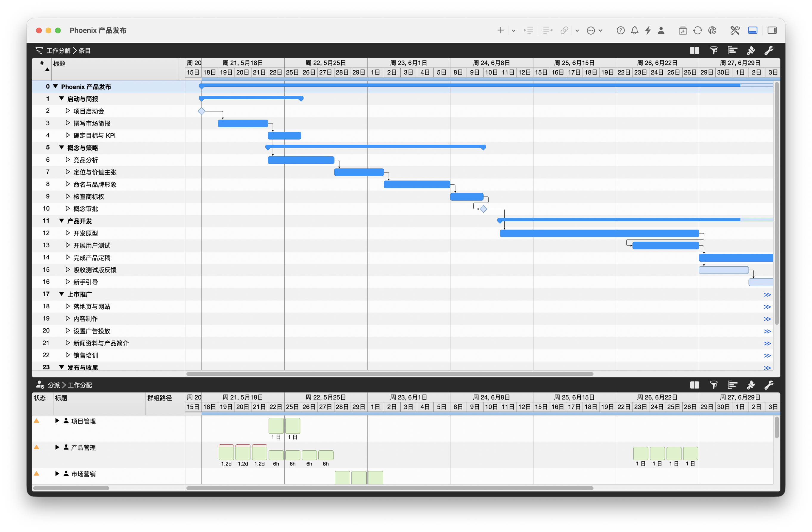The image size is (812, 532).
Task: Expand the 开发原型 row triangle
Action: tap(68, 233)
